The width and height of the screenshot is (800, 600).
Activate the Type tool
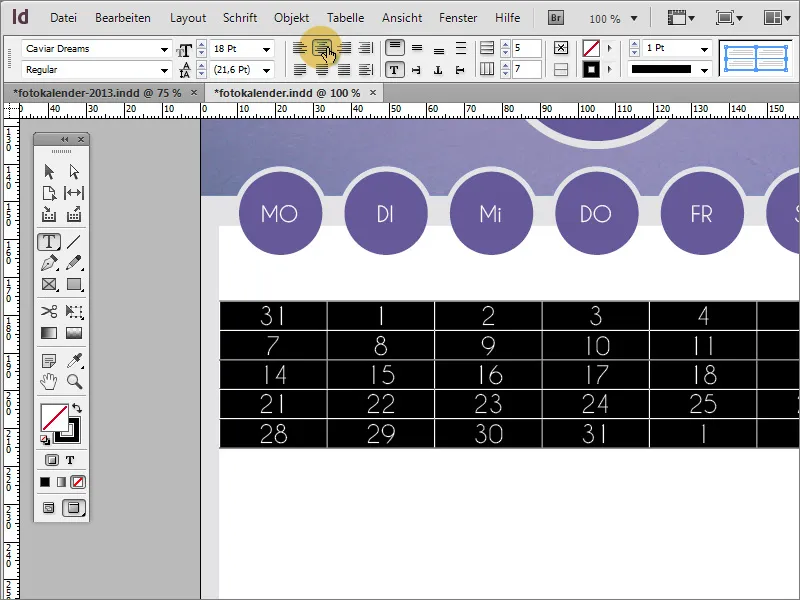[x=49, y=242]
